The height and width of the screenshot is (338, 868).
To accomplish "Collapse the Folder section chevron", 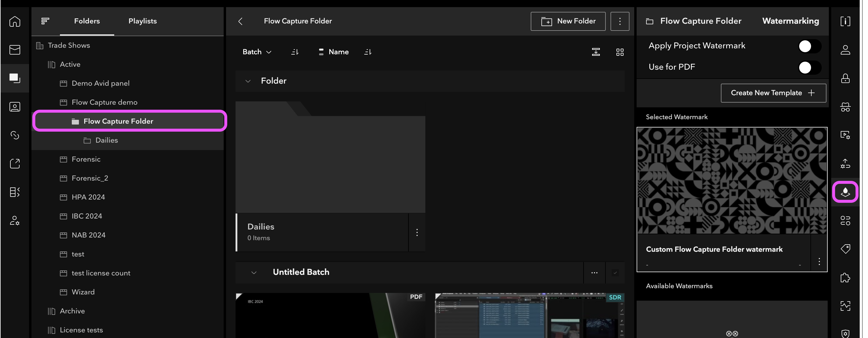I will click(248, 81).
